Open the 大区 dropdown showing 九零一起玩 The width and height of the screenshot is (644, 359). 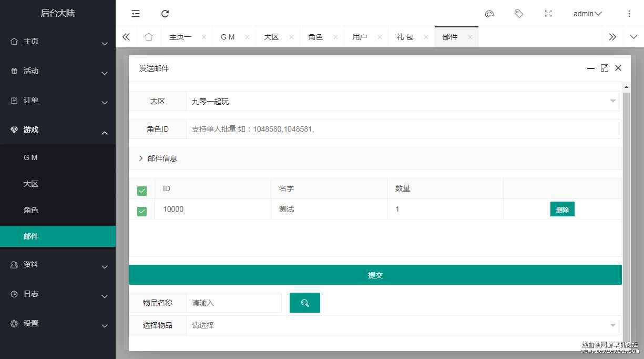tap(404, 101)
